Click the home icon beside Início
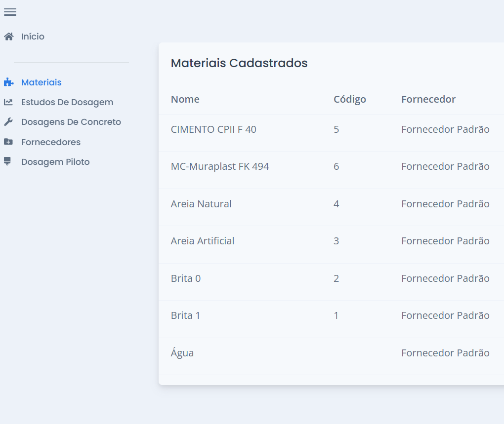This screenshot has width=504, height=424. 8,37
